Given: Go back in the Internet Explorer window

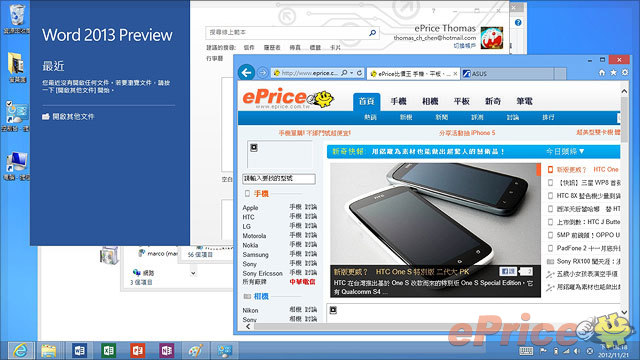Looking at the screenshot, I should coord(247,73).
